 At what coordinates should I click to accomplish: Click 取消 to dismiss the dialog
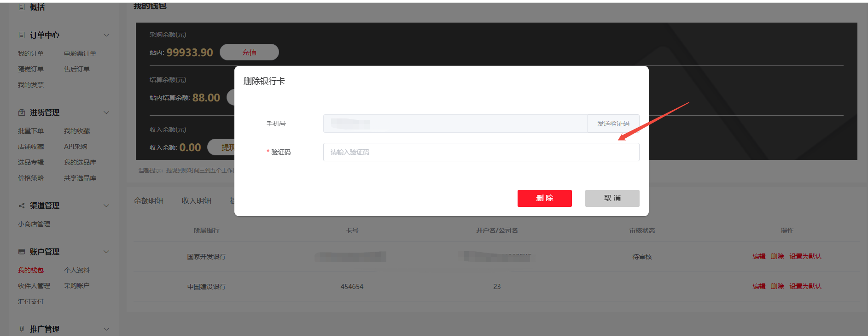612,198
